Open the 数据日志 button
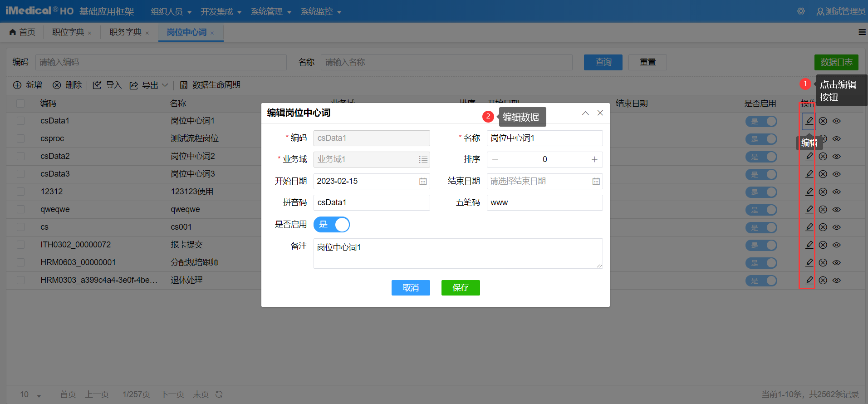The width and height of the screenshot is (868, 404). coord(836,62)
